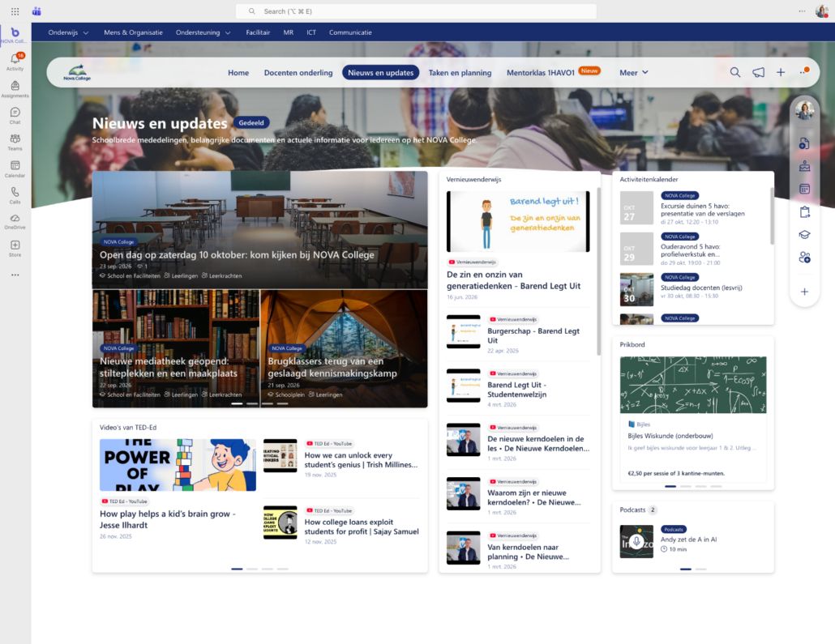The width and height of the screenshot is (835, 644).
Task: Open the notification dots icon with orange badge
Action: pos(804,72)
